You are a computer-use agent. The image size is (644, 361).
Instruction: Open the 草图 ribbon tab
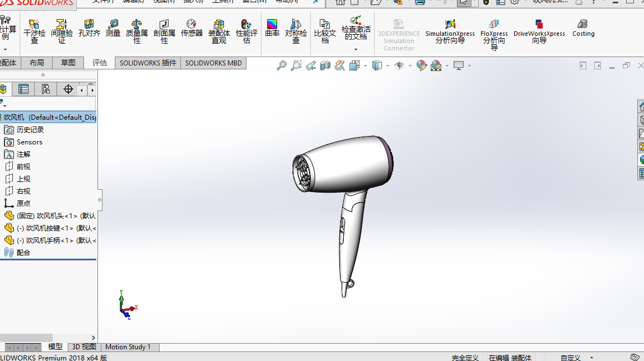pos(68,63)
